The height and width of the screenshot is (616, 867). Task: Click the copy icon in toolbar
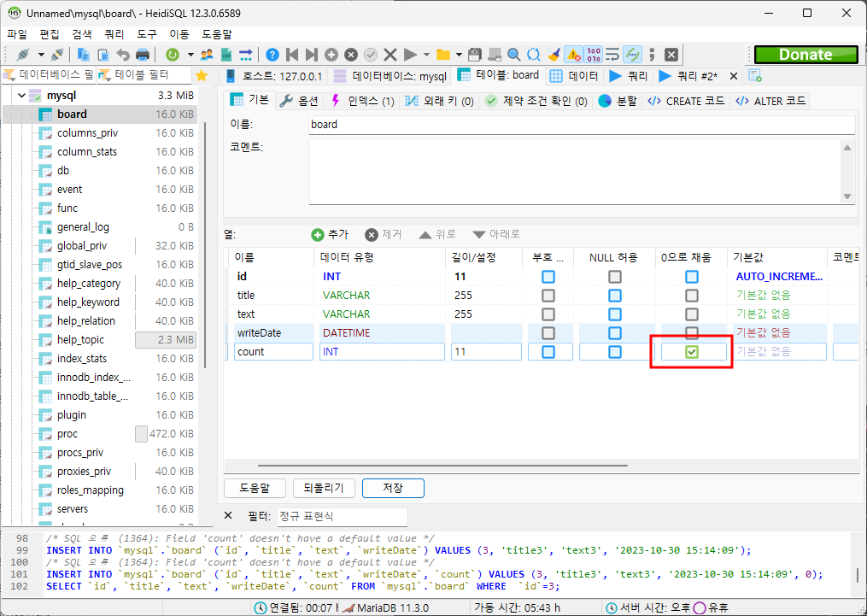click(84, 55)
